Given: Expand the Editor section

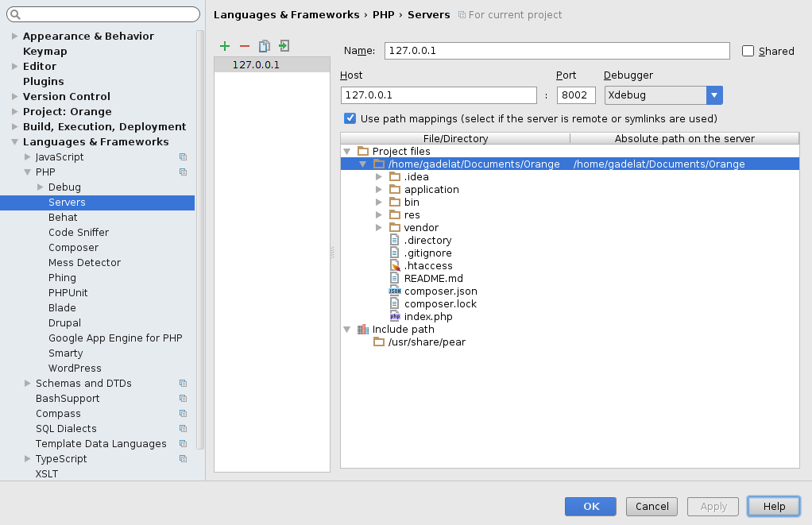Looking at the screenshot, I should pos(15,66).
